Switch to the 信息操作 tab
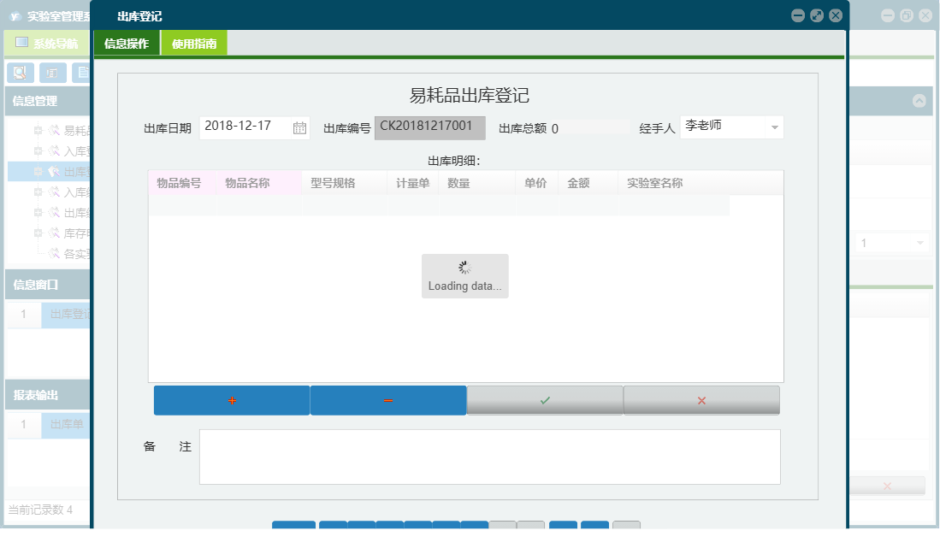The width and height of the screenshot is (940, 560). [127, 42]
